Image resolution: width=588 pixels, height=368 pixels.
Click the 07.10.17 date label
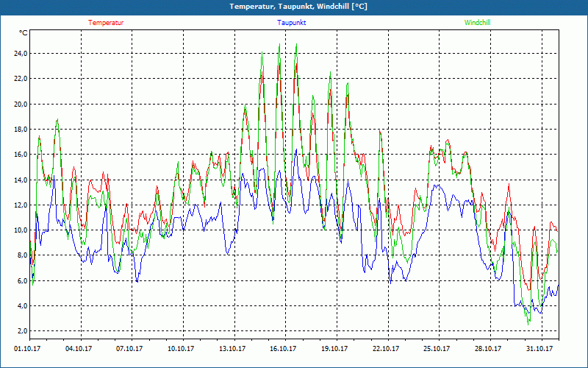[129, 349]
